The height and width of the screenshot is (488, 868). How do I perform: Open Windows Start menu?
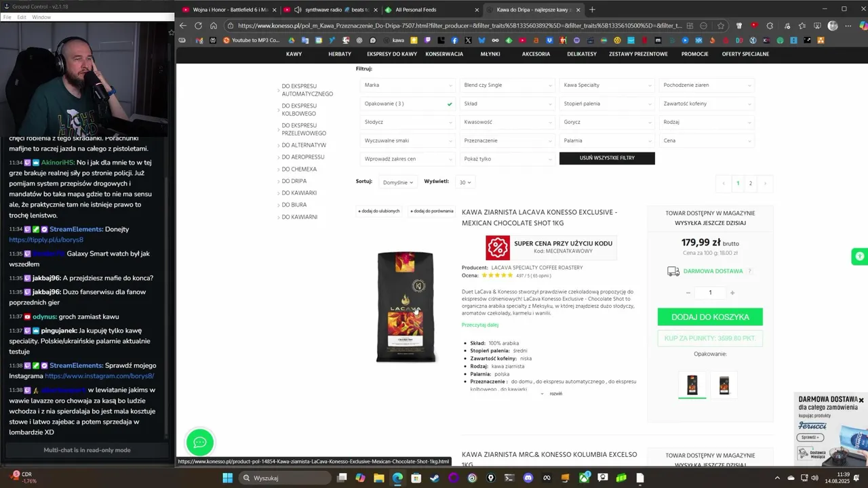coord(228,478)
